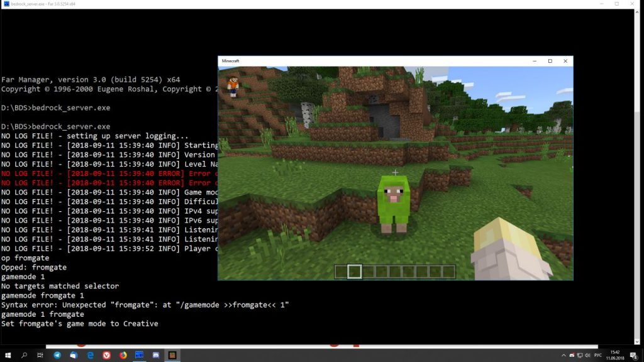Maximize the Minecraft window
The height and width of the screenshot is (362, 644).
[x=550, y=61]
